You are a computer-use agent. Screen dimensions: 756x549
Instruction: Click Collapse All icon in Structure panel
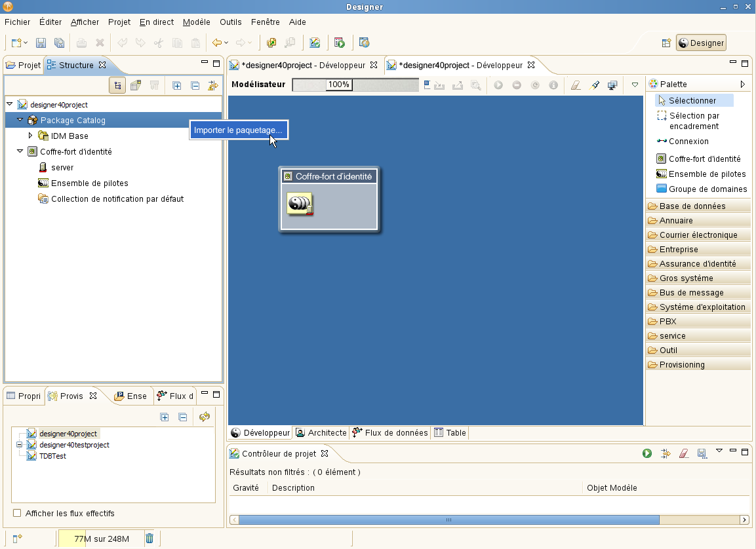195,85
